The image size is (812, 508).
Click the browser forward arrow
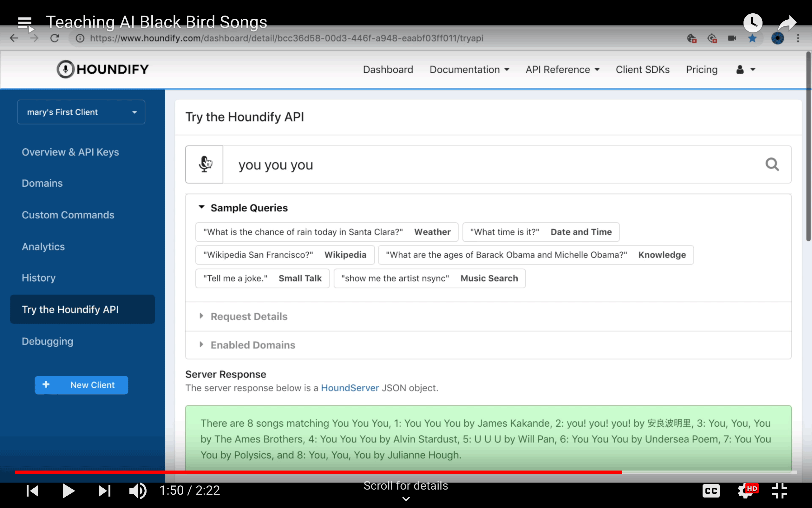click(34, 38)
